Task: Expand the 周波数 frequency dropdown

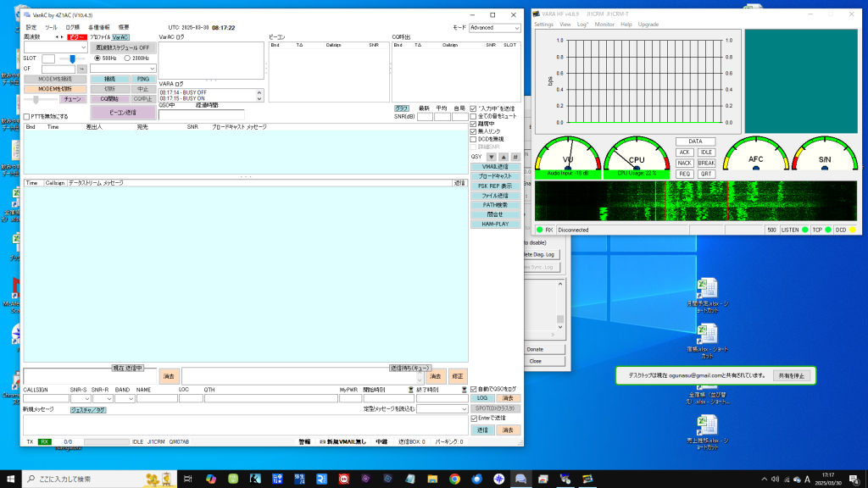Action: coord(83,48)
